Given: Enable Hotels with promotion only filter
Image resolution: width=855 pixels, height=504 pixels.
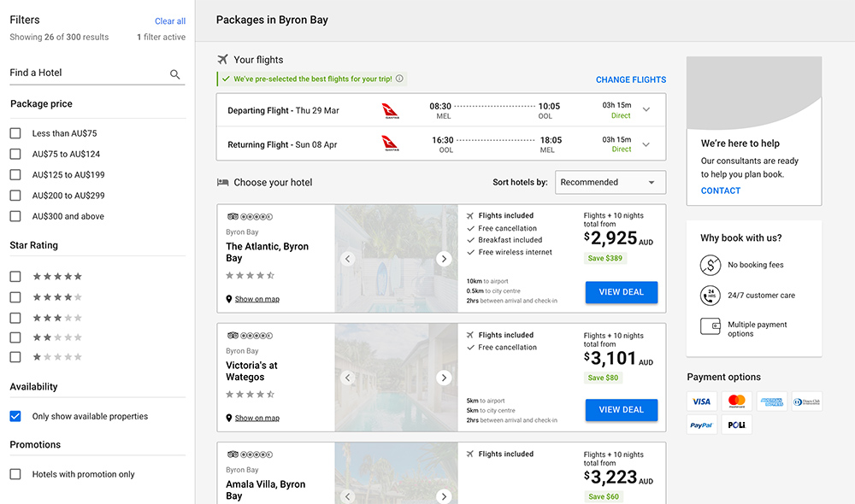Looking at the screenshot, I should pyautogui.click(x=15, y=474).
